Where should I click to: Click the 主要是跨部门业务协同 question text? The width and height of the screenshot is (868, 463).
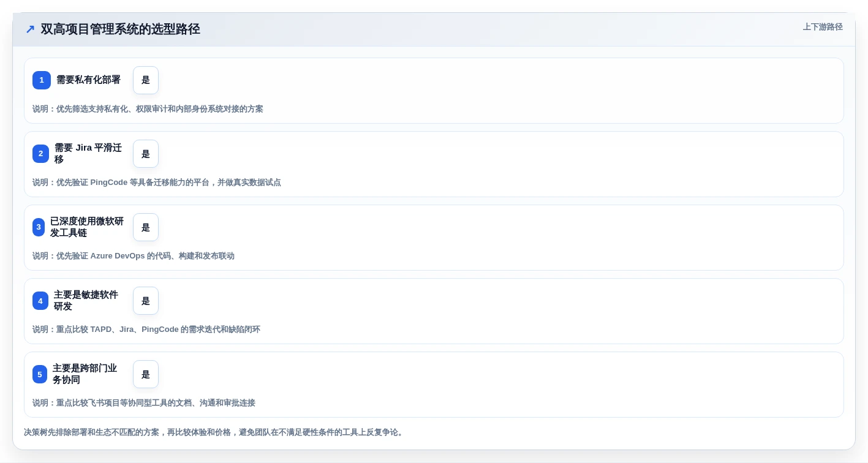tap(85, 374)
